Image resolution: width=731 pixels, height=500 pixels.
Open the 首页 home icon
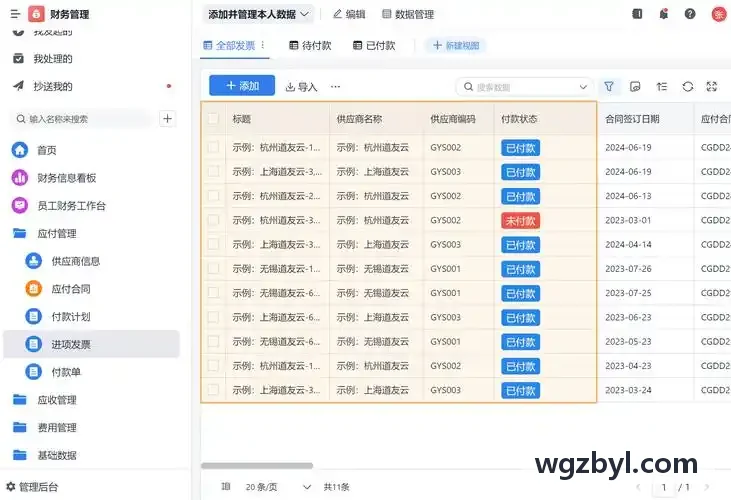click(20, 150)
